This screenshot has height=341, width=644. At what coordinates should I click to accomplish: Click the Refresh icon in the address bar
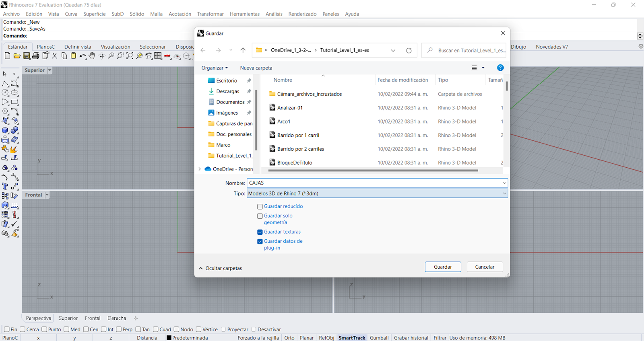(409, 50)
